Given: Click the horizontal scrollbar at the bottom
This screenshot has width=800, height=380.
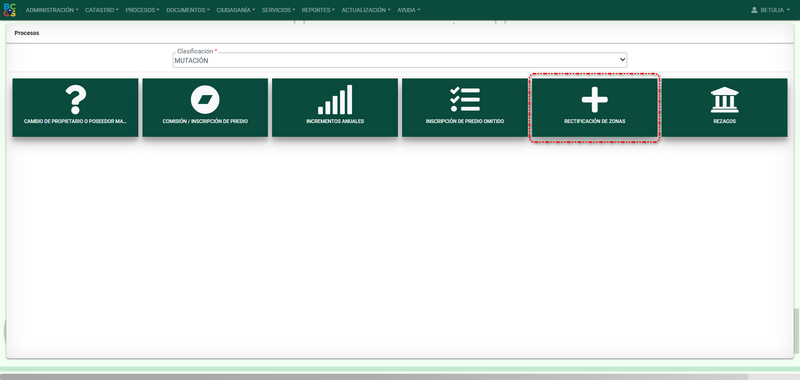Looking at the screenshot, I should [x=374, y=376].
